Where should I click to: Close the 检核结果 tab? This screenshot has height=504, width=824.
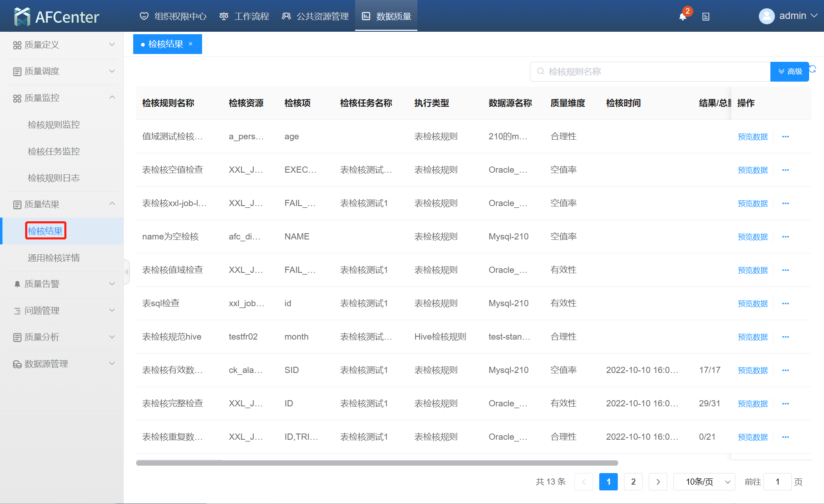pos(191,44)
